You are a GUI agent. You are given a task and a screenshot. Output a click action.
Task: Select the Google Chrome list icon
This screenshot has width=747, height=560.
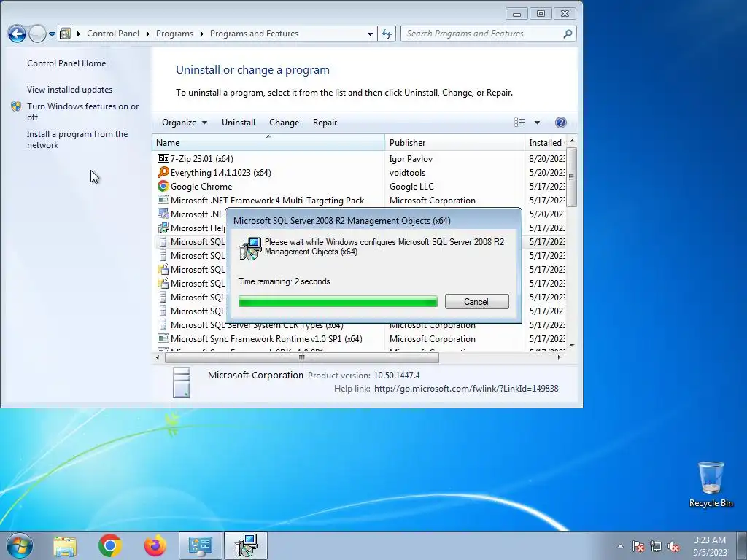click(x=163, y=186)
